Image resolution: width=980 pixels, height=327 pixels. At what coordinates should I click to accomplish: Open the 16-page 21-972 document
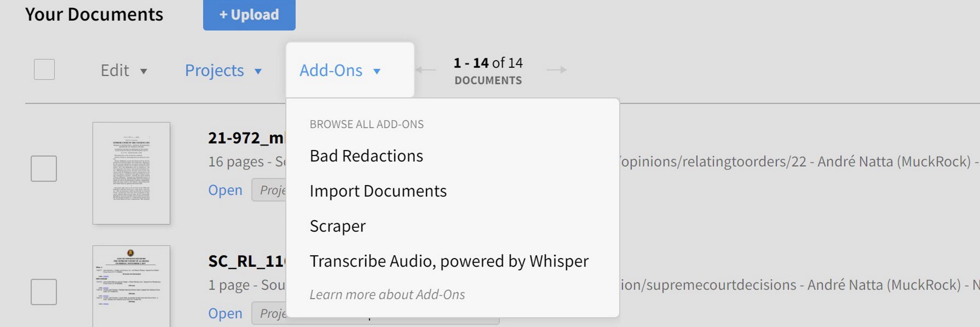pos(225,190)
